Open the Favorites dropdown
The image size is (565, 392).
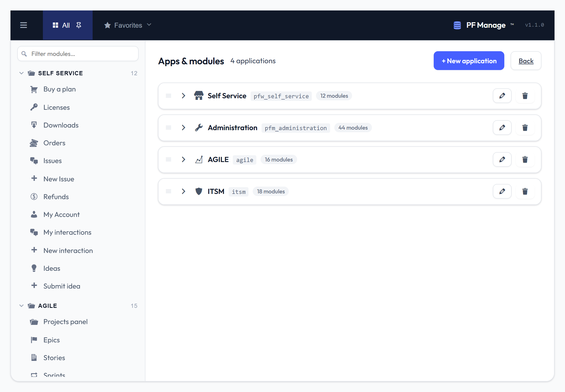coord(128,25)
